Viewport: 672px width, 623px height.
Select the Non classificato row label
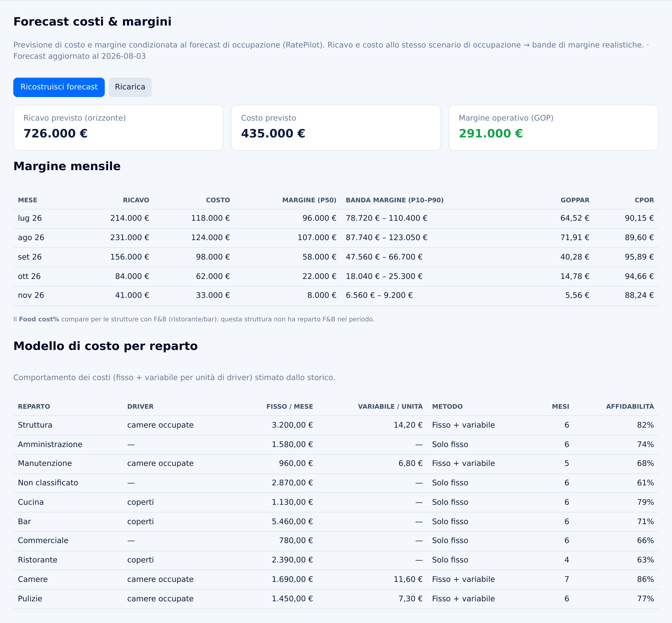point(48,483)
